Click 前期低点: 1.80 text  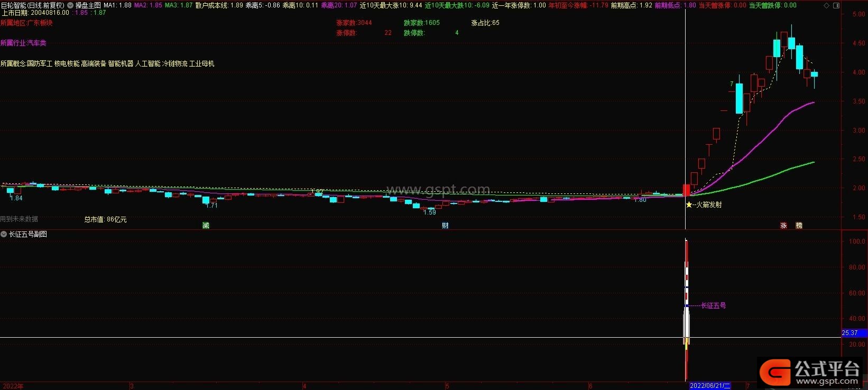pyautogui.click(x=675, y=5)
